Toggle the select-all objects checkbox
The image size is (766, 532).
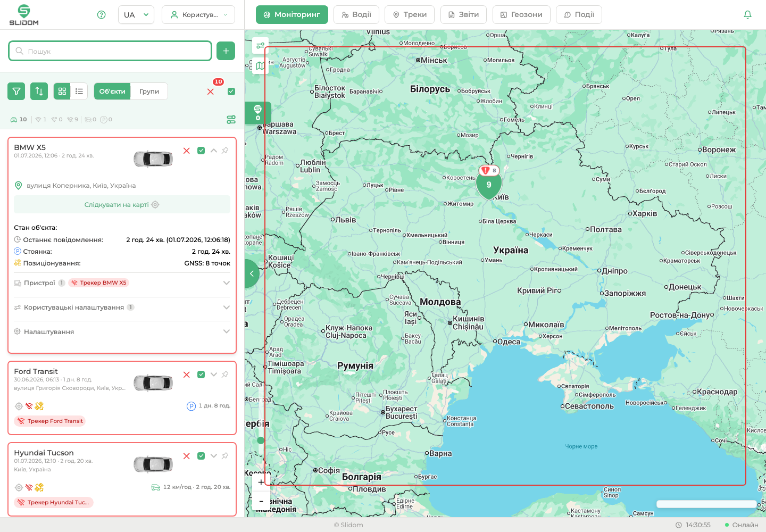click(x=231, y=92)
